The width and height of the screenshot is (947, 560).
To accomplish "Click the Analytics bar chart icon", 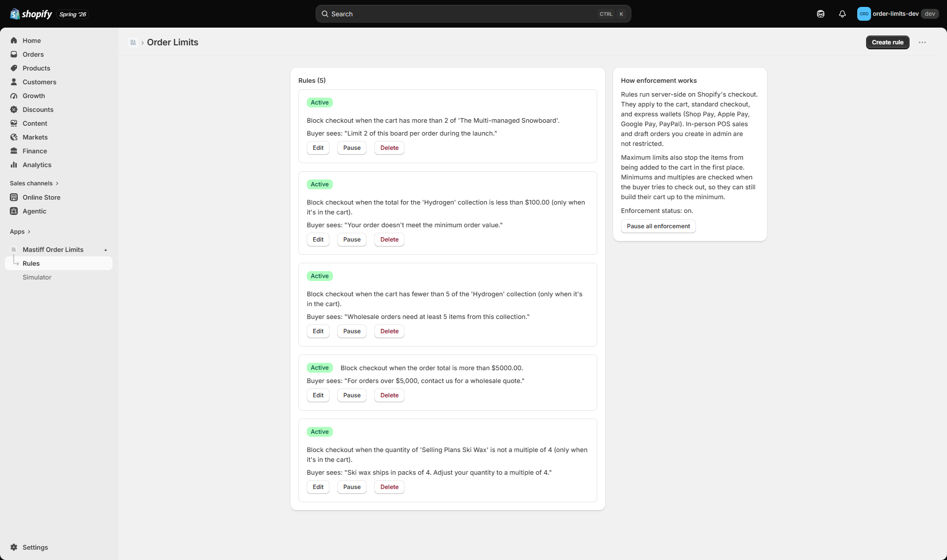I will [14, 165].
